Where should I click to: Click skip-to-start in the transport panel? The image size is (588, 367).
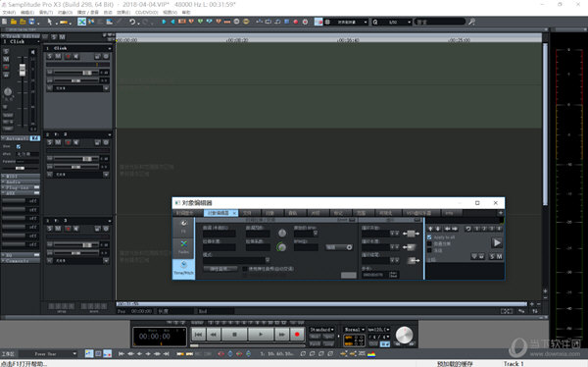point(199,334)
